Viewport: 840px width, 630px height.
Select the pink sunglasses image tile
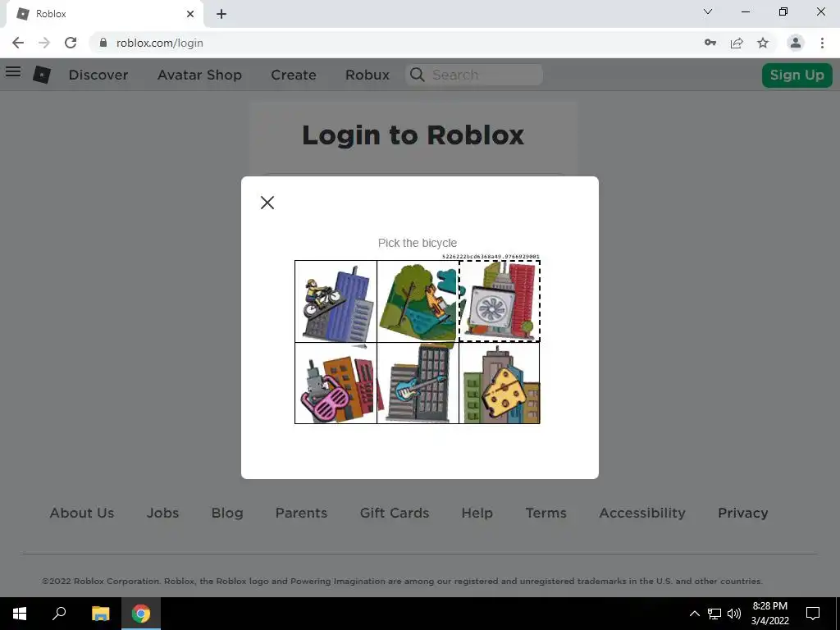coord(336,383)
